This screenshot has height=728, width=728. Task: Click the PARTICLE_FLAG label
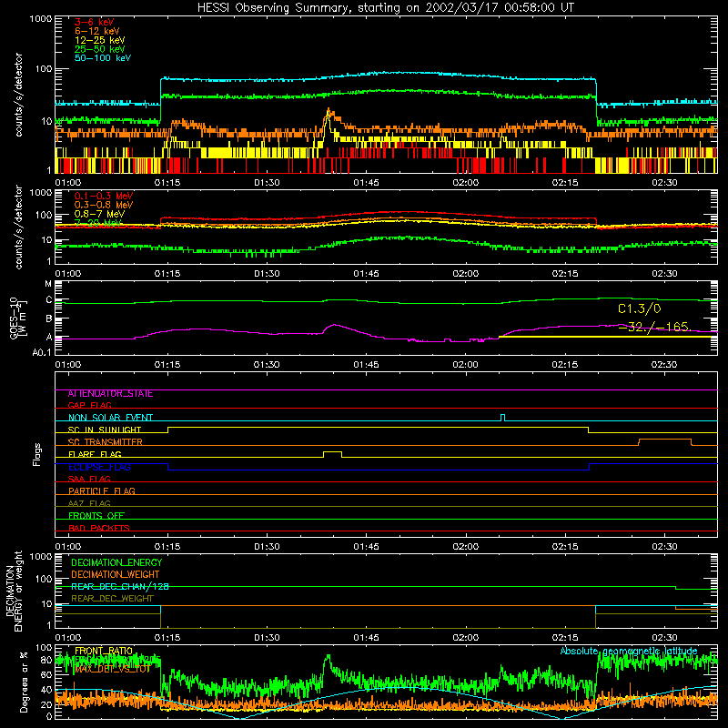(102, 491)
